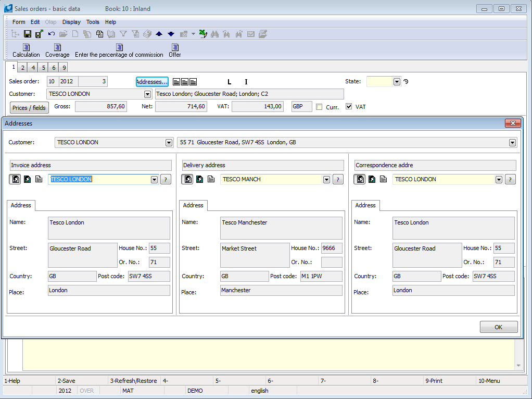Open the Display menu
532x399 pixels.
click(x=71, y=22)
